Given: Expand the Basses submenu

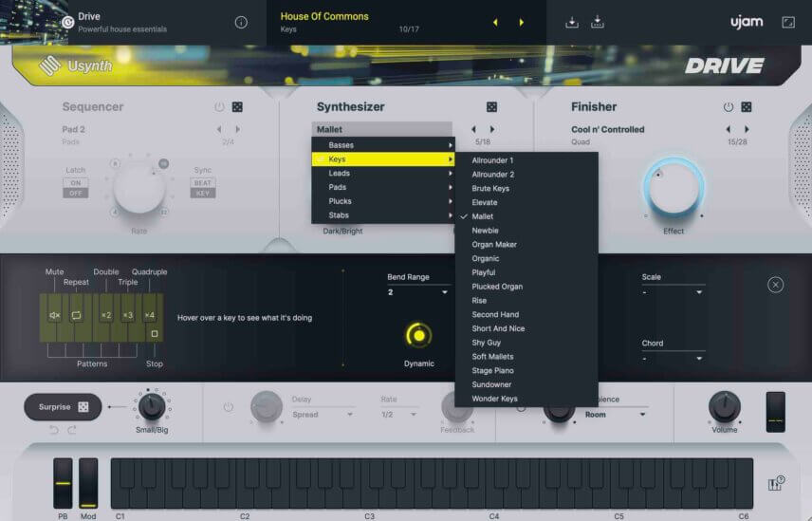Looking at the screenshot, I should pyautogui.click(x=382, y=145).
